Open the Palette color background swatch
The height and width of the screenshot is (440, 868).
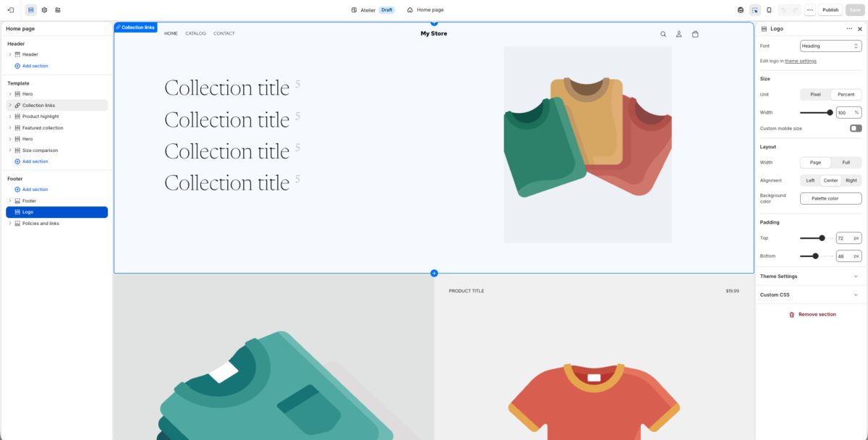pyautogui.click(x=830, y=198)
